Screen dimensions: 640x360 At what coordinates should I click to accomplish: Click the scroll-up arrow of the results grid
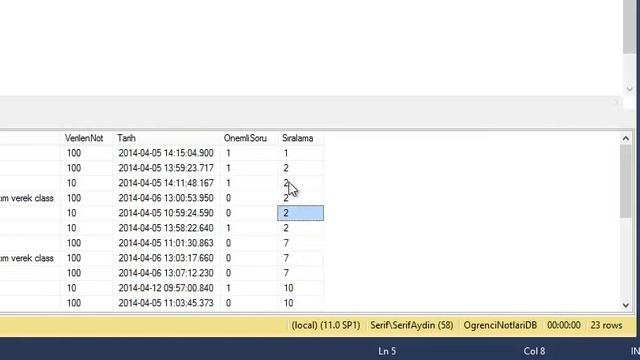pos(625,139)
